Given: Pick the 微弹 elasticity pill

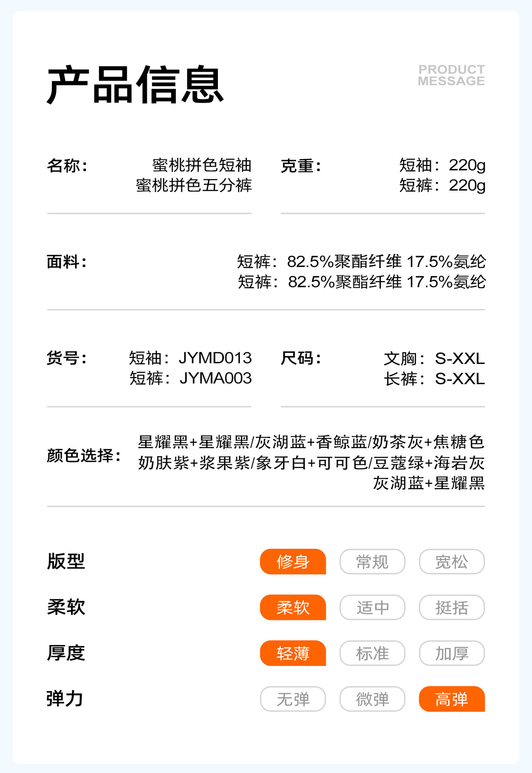Looking at the screenshot, I should click(x=372, y=699).
